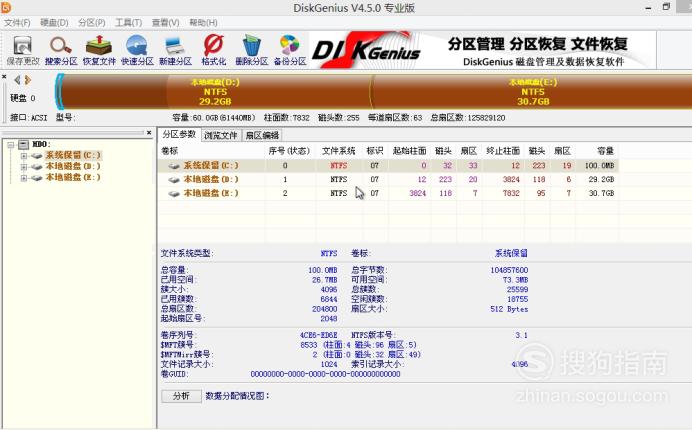Go to next disk with right arrow
Viewport: 692px width, 430px height.
(x=28, y=80)
